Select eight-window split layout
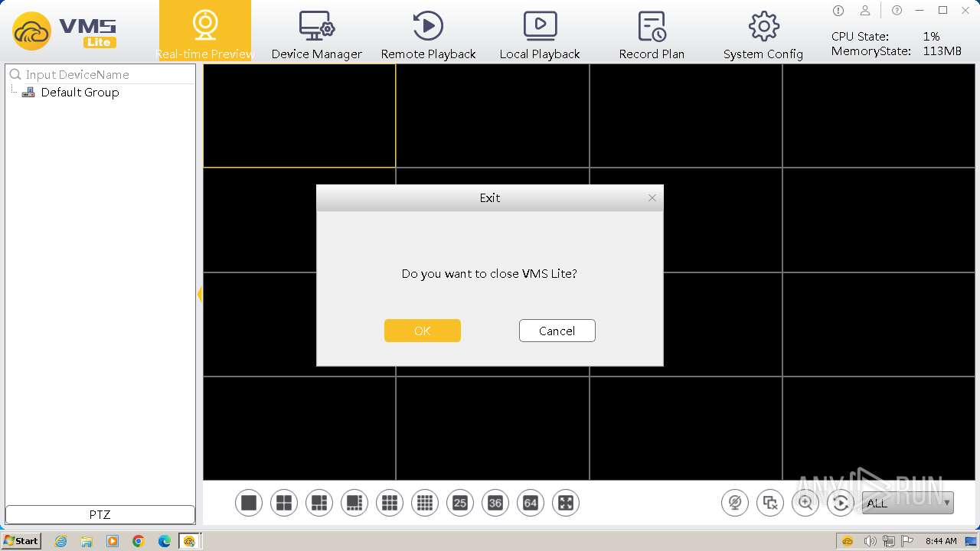 point(354,503)
